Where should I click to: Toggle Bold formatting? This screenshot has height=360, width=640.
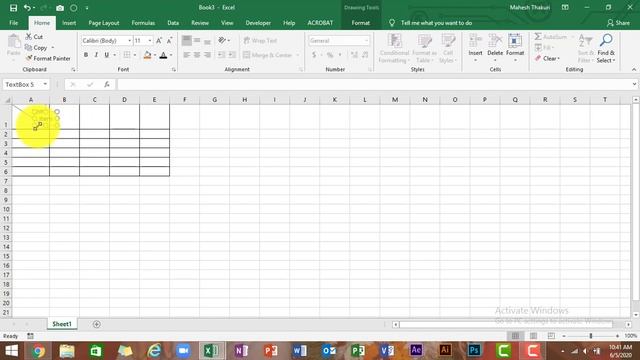(x=86, y=55)
